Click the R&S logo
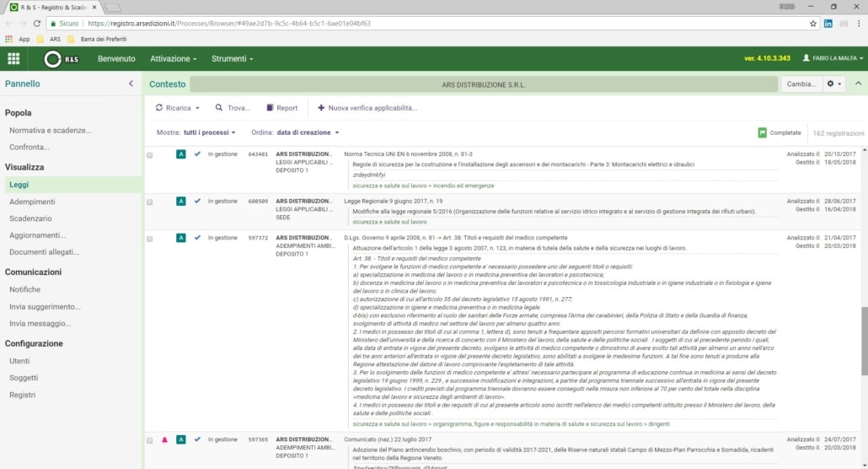 pyautogui.click(x=62, y=59)
